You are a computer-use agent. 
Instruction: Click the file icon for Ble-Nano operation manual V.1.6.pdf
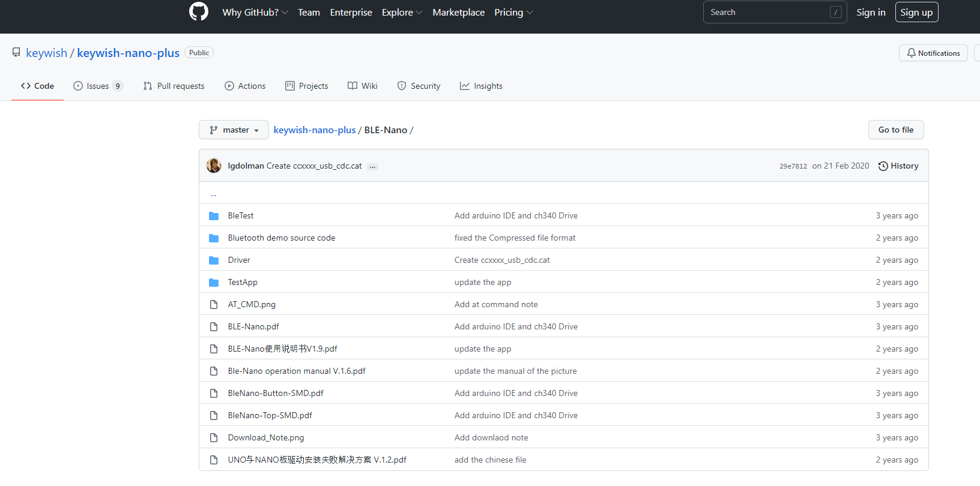click(214, 371)
